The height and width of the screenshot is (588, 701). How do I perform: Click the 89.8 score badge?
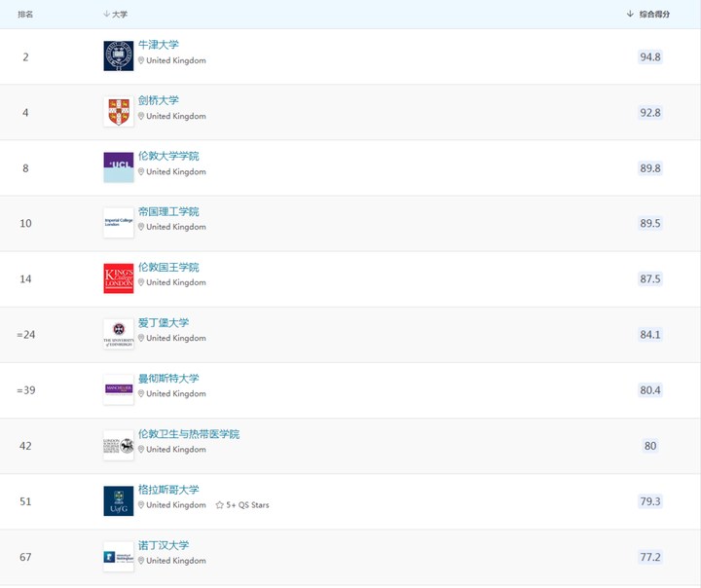coord(650,168)
